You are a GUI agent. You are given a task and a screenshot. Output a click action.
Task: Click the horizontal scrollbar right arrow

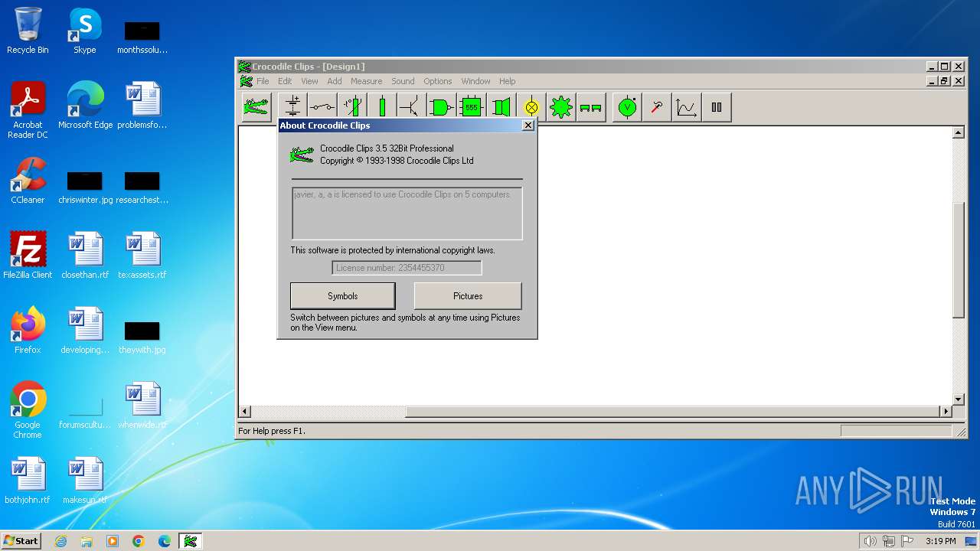click(946, 412)
